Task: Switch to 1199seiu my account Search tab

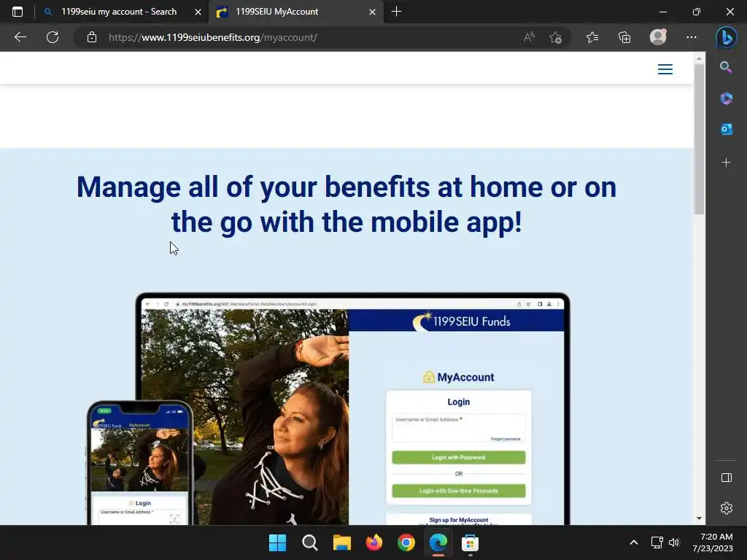Action: point(119,12)
